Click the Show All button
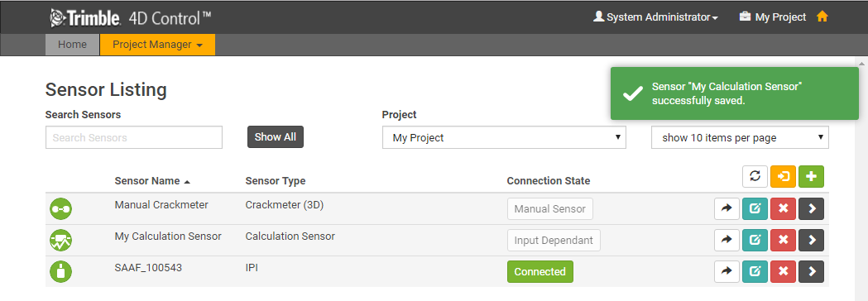 point(275,137)
